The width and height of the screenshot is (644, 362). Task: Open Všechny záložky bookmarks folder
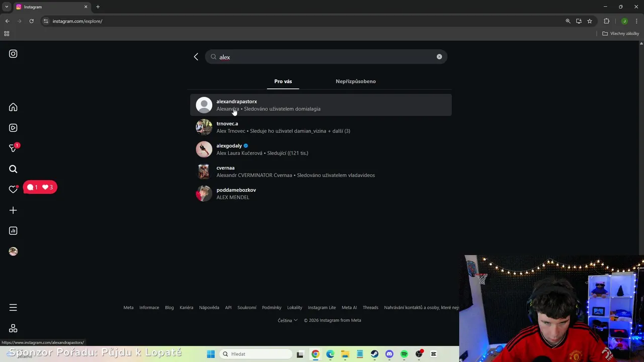[621, 34]
